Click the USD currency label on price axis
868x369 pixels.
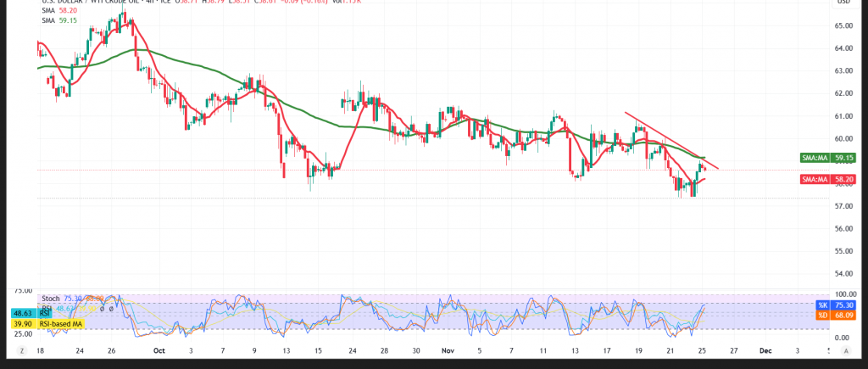point(843,3)
